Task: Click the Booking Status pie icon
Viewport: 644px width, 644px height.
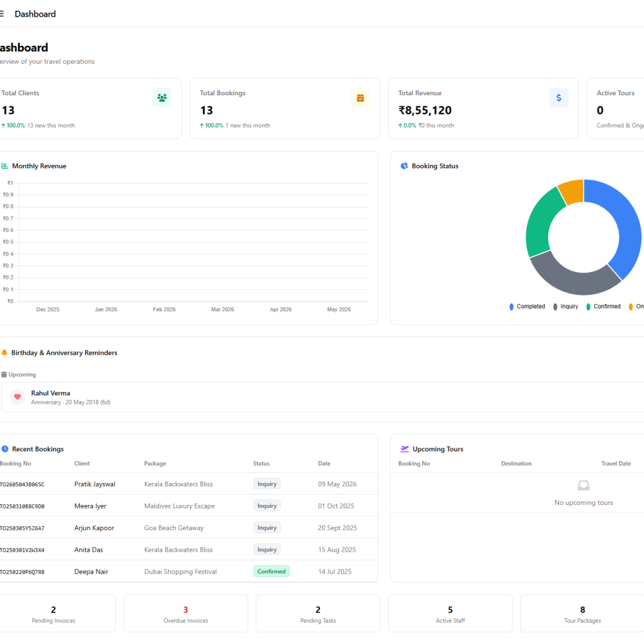Action: point(404,166)
